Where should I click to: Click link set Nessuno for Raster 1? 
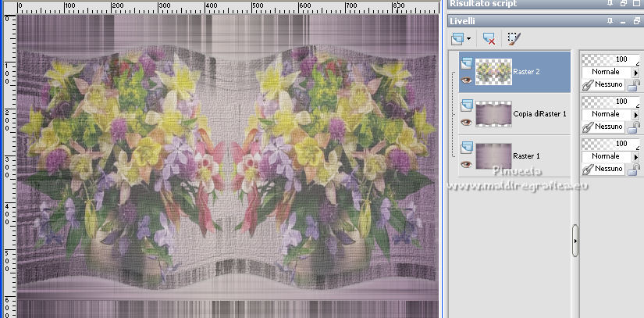(609, 169)
